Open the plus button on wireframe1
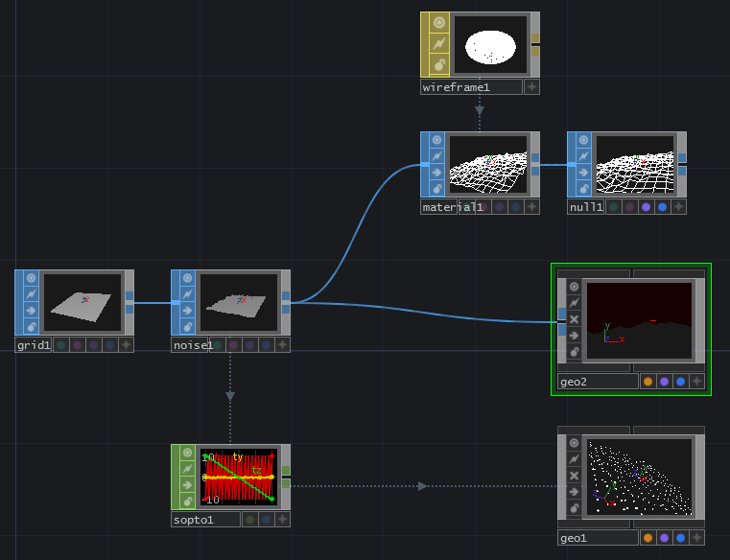The image size is (730, 560). (x=531, y=87)
